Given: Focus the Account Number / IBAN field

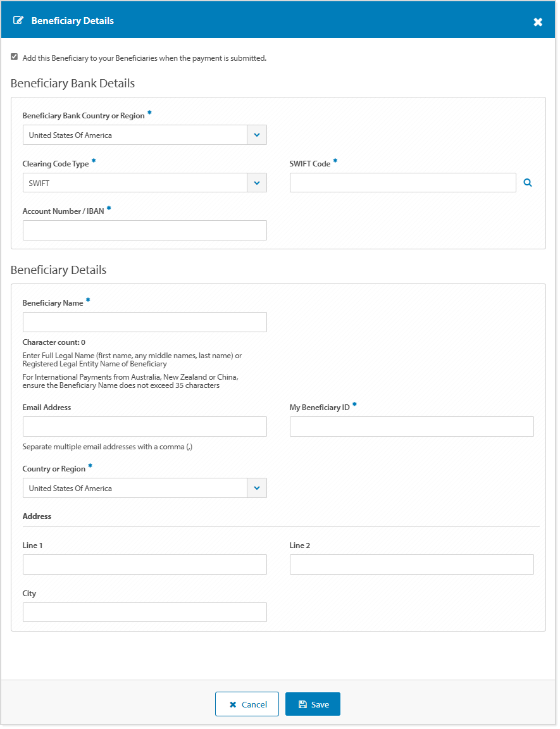Looking at the screenshot, I should tap(144, 230).
